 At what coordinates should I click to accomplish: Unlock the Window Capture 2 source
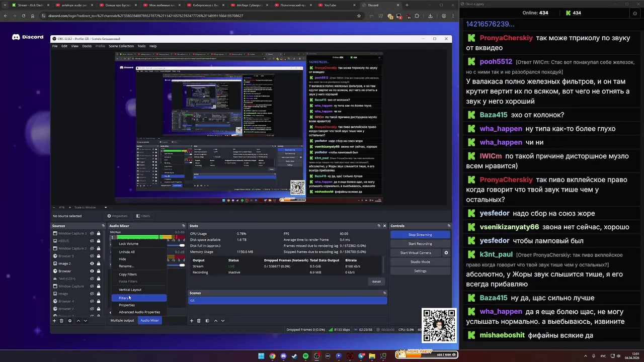[x=99, y=248]
